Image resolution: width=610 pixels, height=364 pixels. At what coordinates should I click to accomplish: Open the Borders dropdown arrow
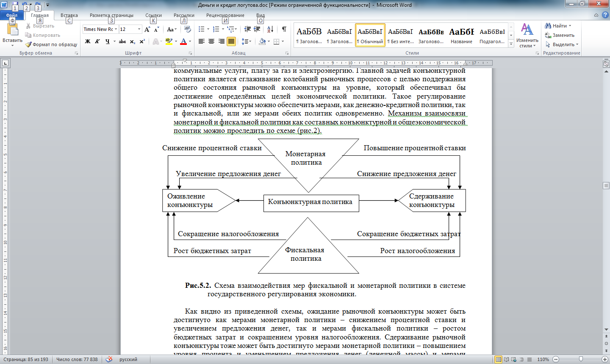click(283, 41)
